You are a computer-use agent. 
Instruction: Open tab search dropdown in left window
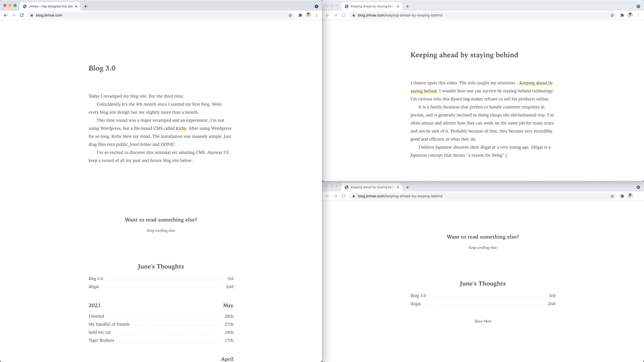pos(316,6)
